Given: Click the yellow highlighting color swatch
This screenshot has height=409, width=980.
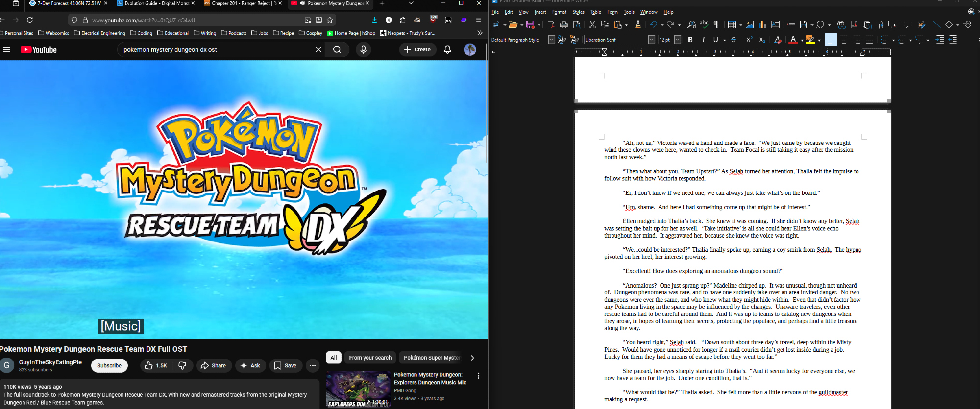Looking at the screenshot, I should click(810, 40).
